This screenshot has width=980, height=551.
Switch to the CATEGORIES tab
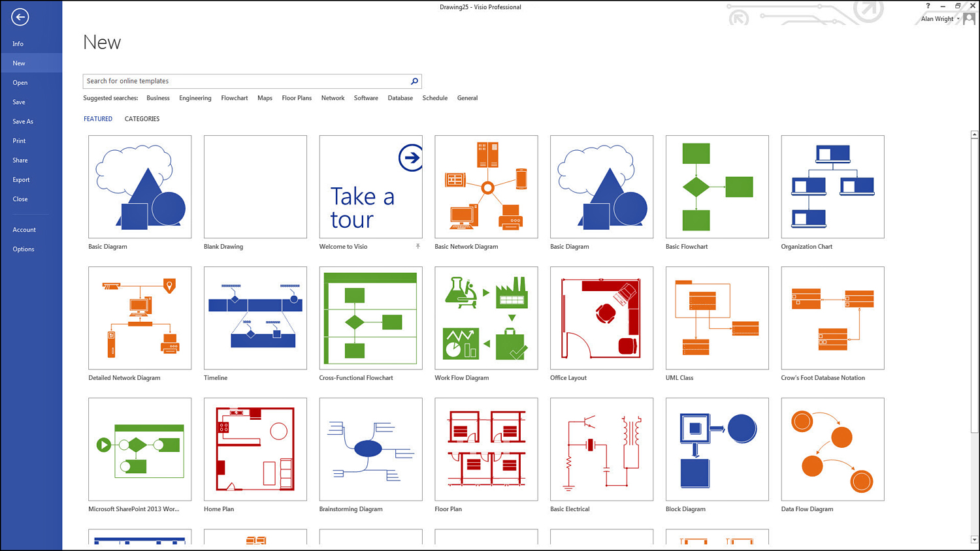click(x=142, y=119)
